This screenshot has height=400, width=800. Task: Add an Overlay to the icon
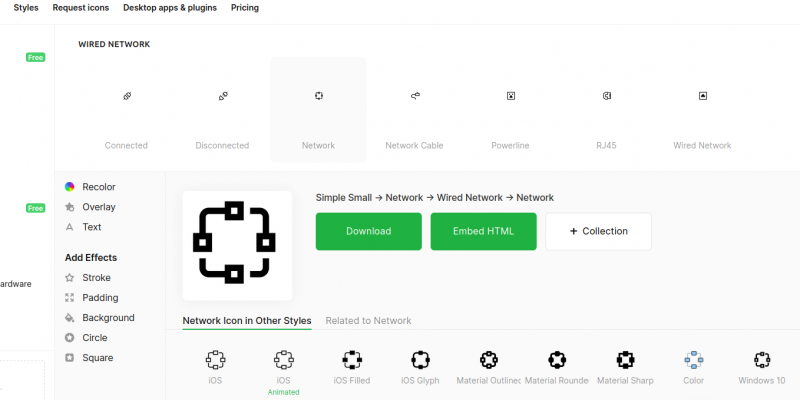tap(98, 207)
